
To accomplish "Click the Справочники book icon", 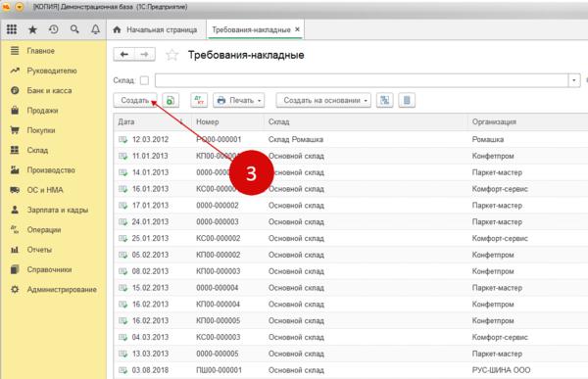I will (15, 269).
